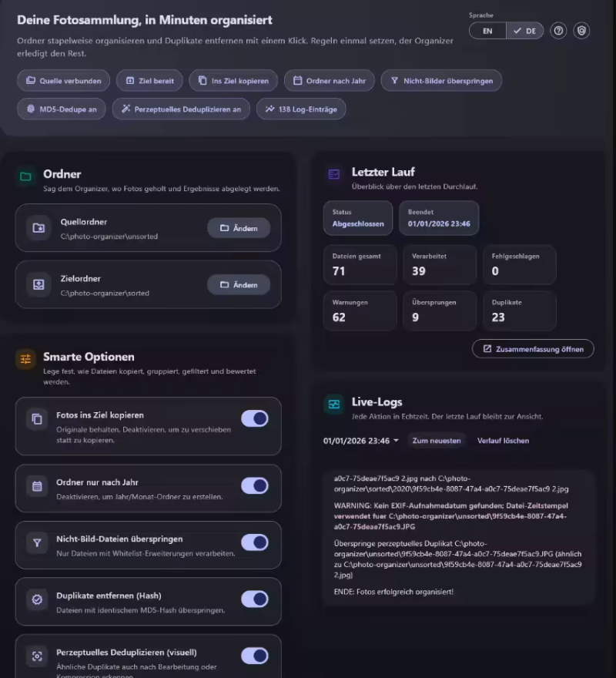The image size is (616, 678).
Task: Toggle Fotos ins Ziel kopieren switch
Action: click(x=255, y=418)
